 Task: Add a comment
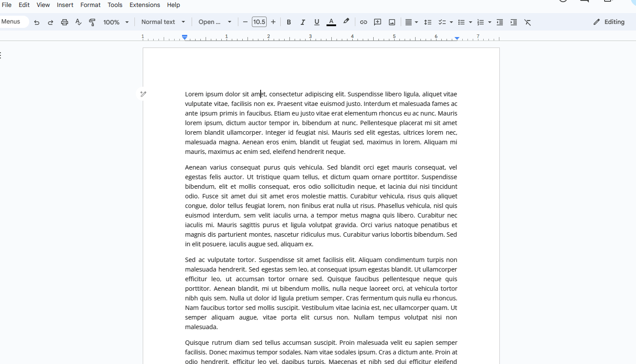377,22
